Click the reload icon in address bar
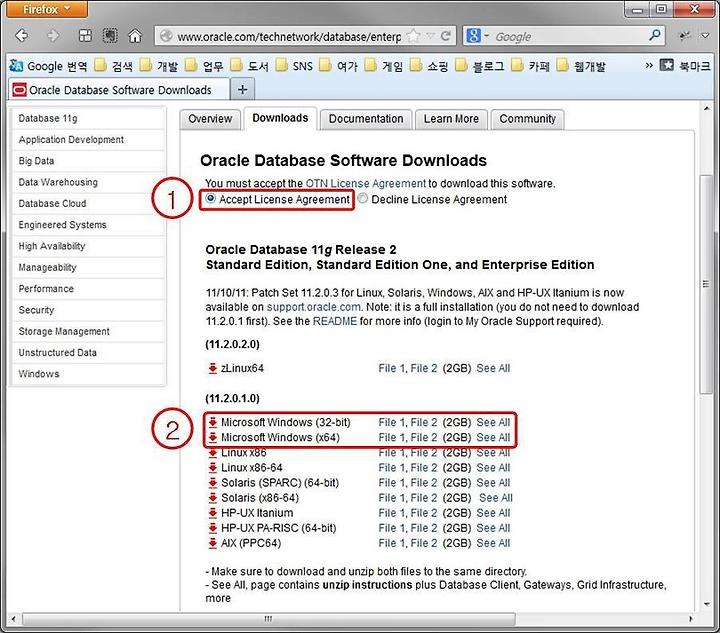 [x=445, y=35]
